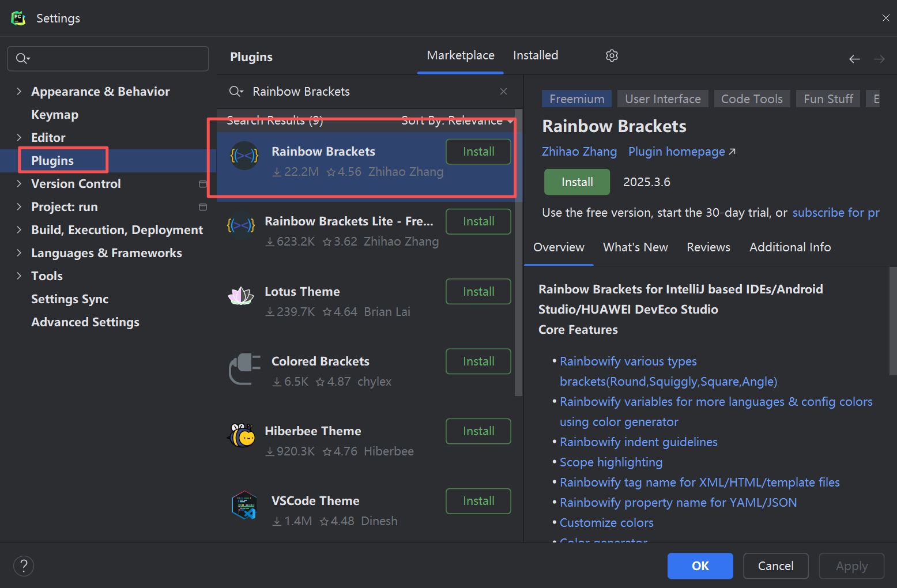Install the Hiberbee Theme plugin
The image size is (897, 588).
[x=478, y=431]
